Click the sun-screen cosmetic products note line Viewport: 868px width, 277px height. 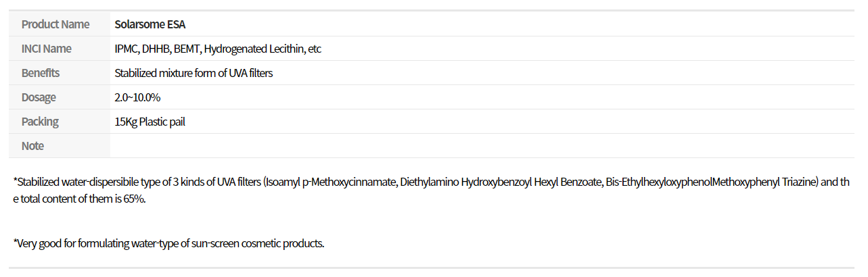coord(169,243)
